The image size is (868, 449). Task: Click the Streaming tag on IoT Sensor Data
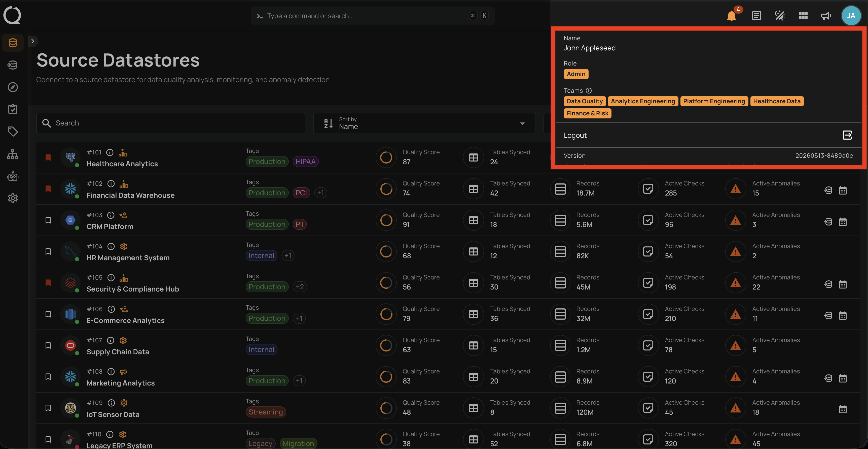[266, 412]
